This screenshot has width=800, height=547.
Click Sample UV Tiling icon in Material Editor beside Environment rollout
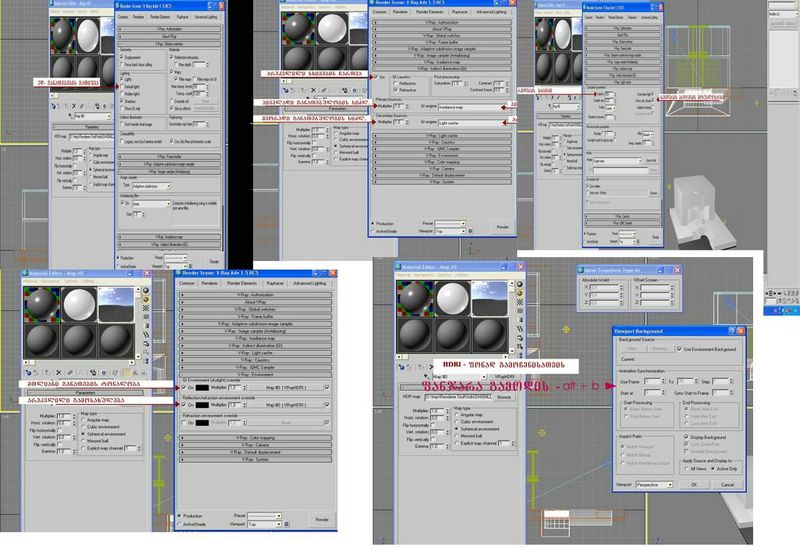[146, 317]
